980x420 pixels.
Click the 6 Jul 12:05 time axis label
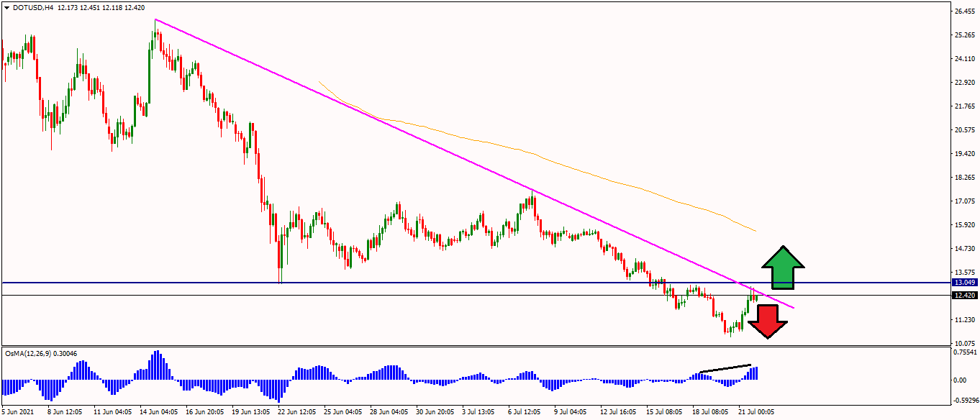pos(525,413)
